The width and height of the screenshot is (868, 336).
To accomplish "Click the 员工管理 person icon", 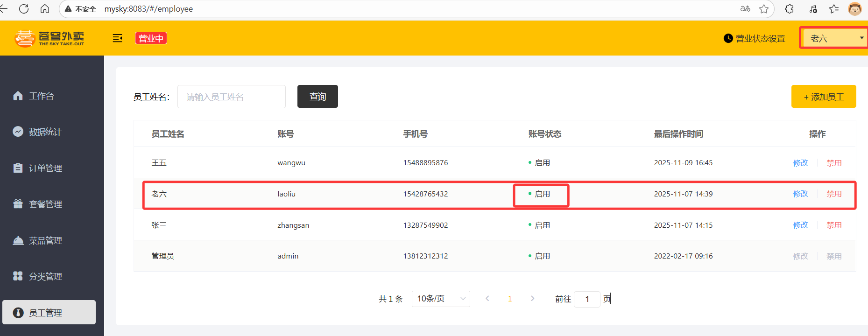I will click(18, 313).
